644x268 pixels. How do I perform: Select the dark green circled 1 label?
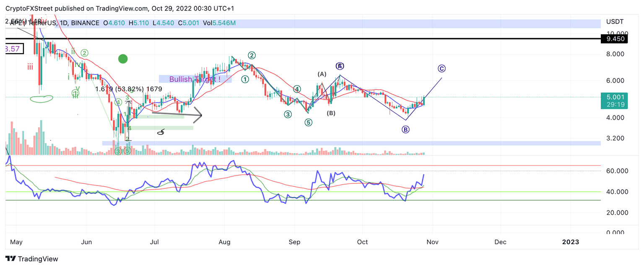pyautogui.click(x=245, y=79)
